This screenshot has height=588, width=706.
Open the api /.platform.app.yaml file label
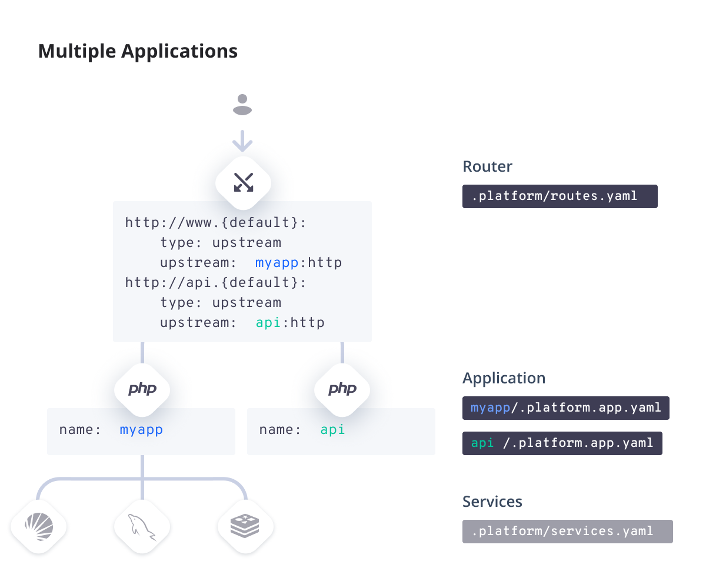coord(562,443)
